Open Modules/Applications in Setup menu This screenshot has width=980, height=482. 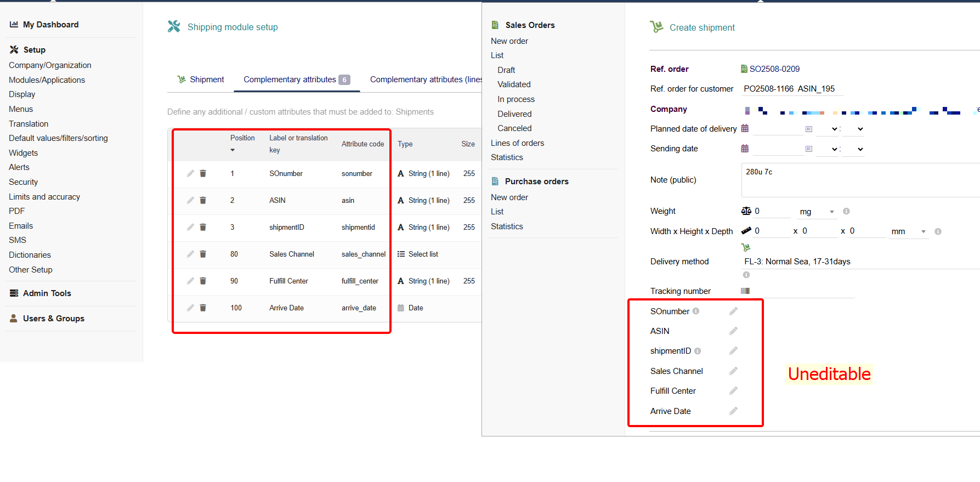(47, 80)
